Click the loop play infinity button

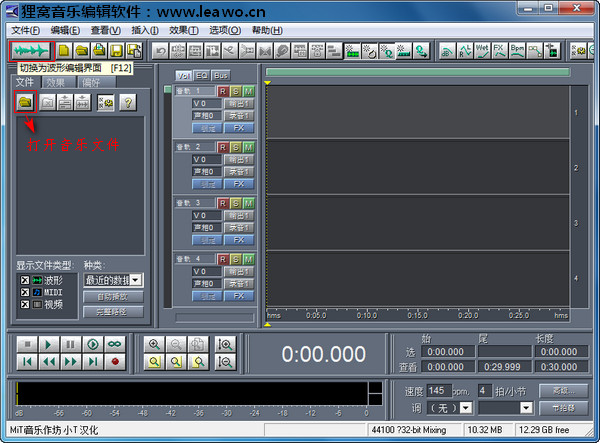[114, 345]
